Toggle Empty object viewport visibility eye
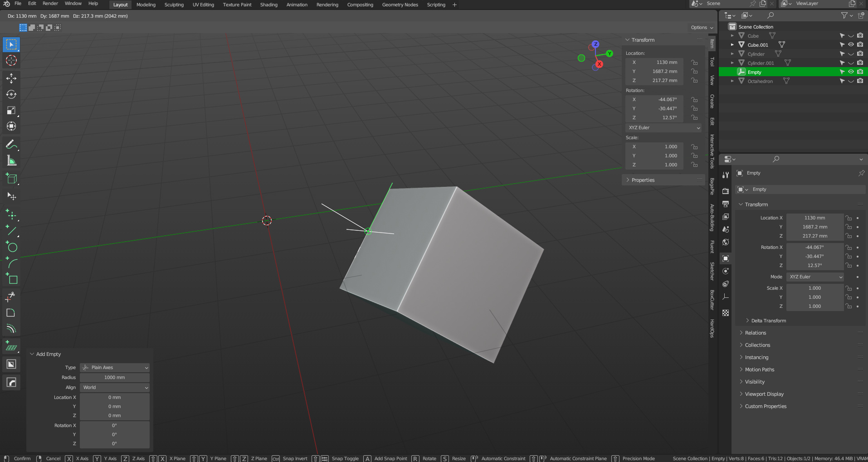868x462 pixels. 851,72
